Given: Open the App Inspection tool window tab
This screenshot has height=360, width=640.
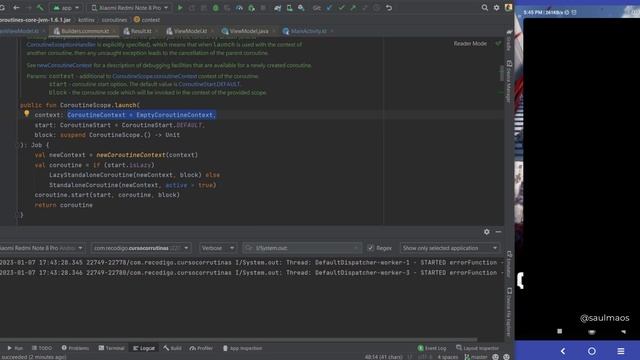Looking at the screenshot, I should click(242, 348).
